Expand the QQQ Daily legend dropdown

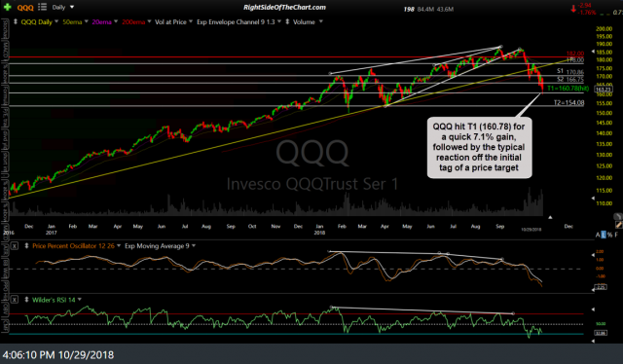tap(56, 21)
